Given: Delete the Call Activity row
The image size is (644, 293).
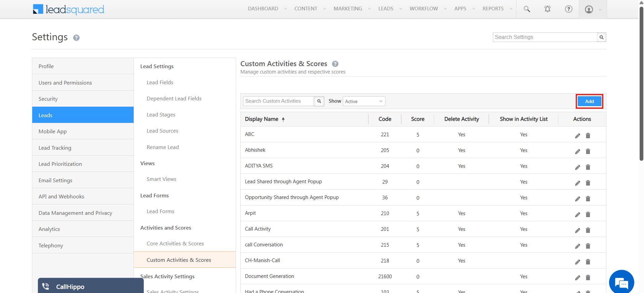Looking at the screenshot, I should tap(588, 230).
